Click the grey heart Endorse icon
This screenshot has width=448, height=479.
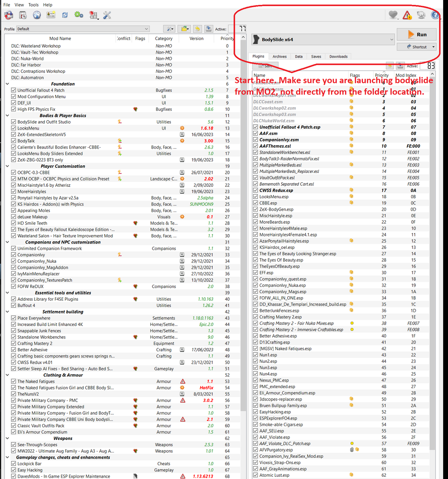pos(393,15)
